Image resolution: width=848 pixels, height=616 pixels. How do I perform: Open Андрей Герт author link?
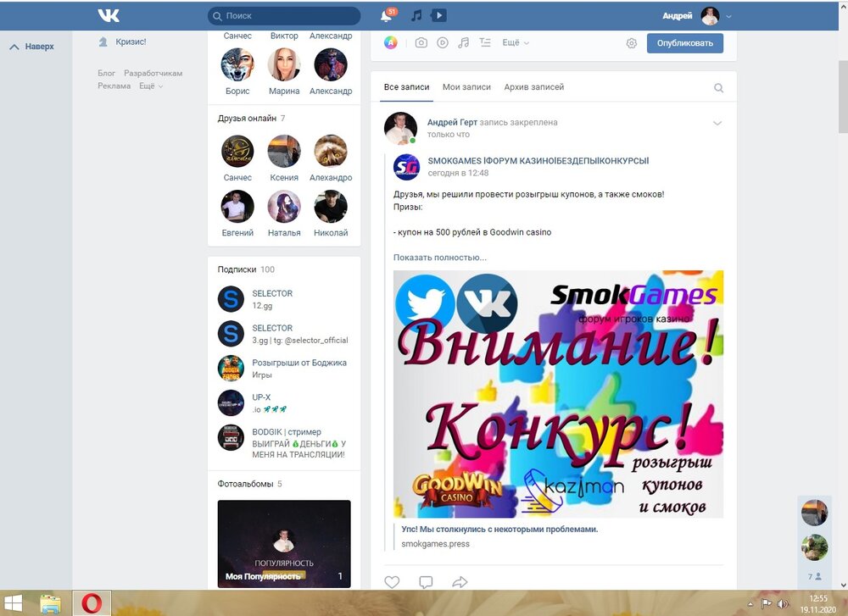452,122
